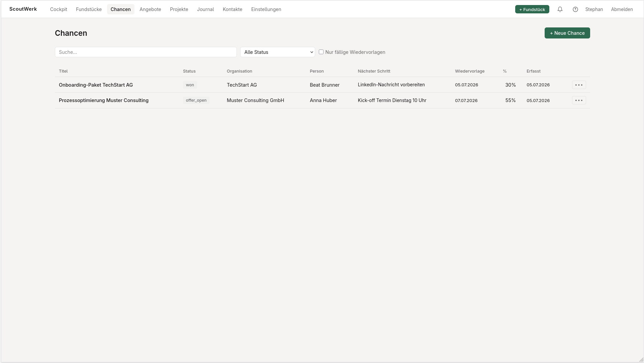Screen dimensions: 644x363
Task: Open the Kontakte tab
Action: [233, 9]
